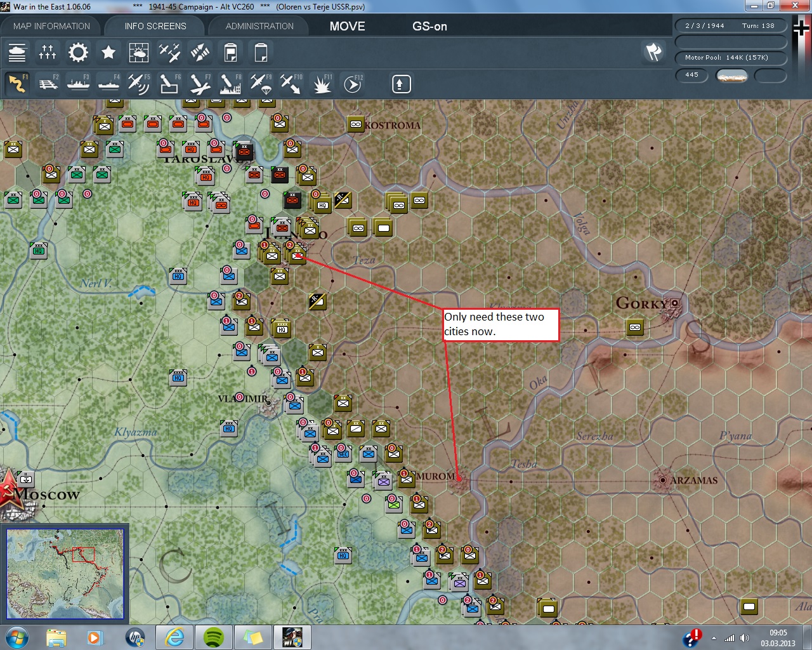Screen dimensions: 812x650
Task: Show the weather map icon
Action: [x=139, y=52]
